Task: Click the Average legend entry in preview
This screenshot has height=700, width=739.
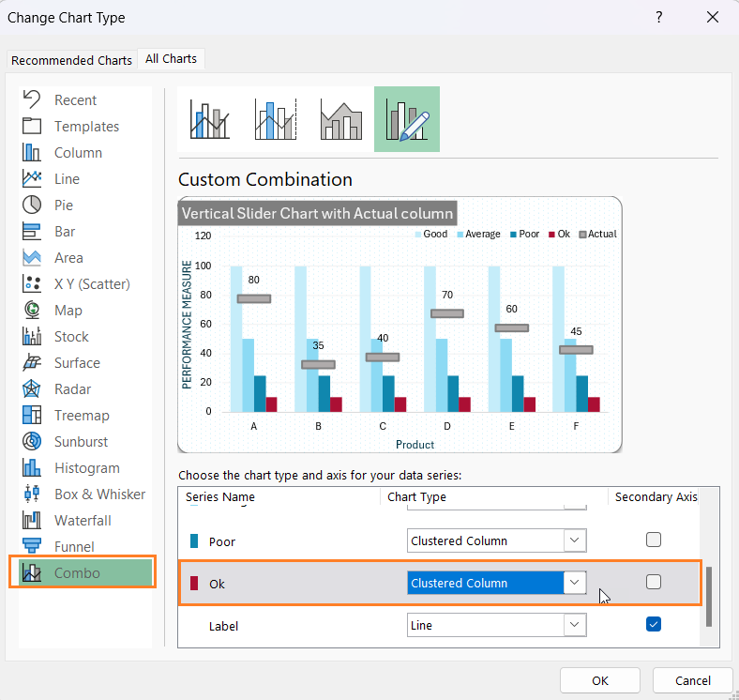Action: pos(478,234)
